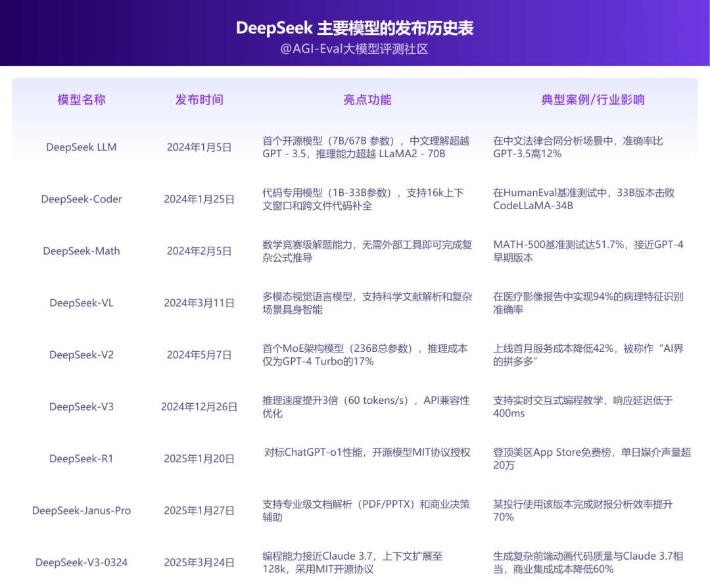Click the date '2024年2月5日'
This screenshot has width=710, height=588.
(x=199, y=251)
